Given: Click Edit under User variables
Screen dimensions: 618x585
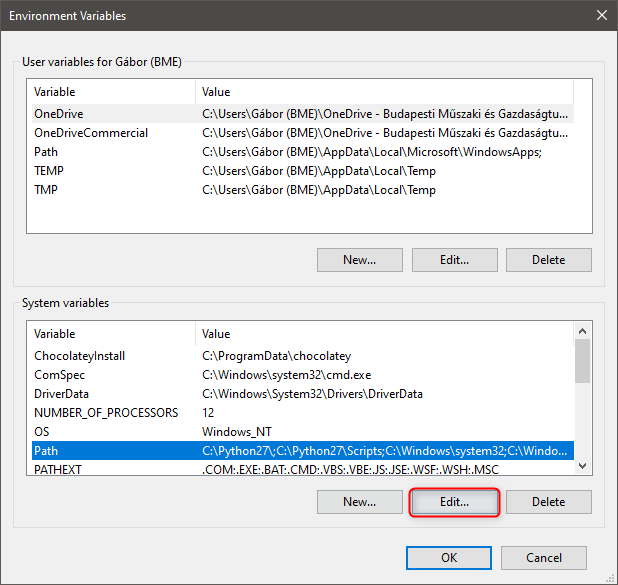Looking at the screenshot, I should coord(454,260).
